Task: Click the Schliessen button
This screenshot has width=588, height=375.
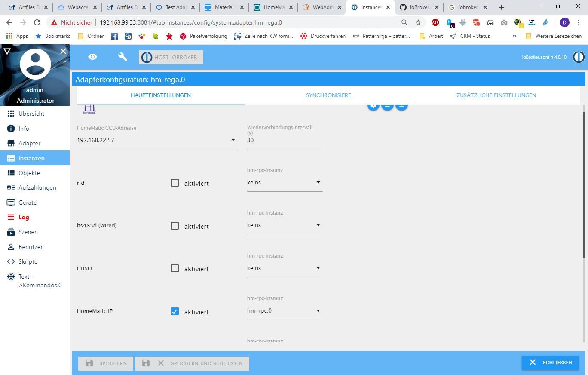Action: (550, 363)
